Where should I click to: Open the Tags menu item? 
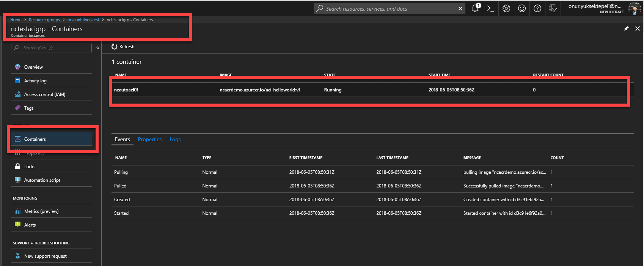[52, 108]
